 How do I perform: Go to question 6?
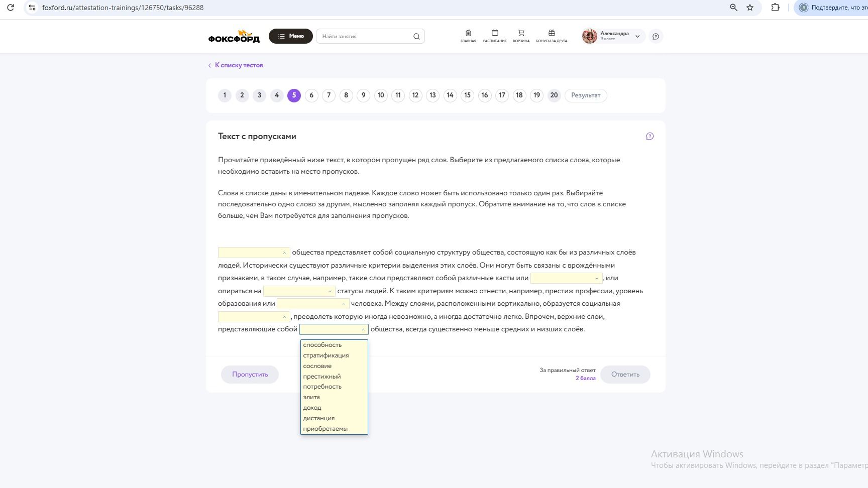coord(311,95)
